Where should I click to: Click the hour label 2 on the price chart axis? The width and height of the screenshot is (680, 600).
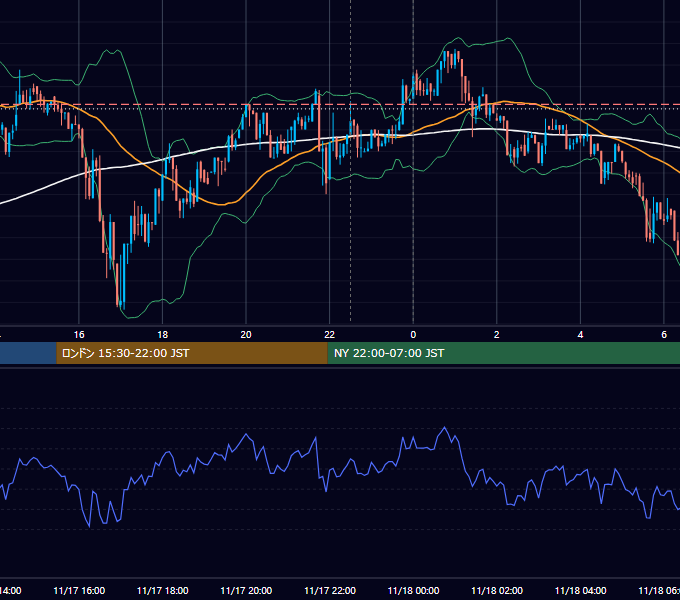497,335
